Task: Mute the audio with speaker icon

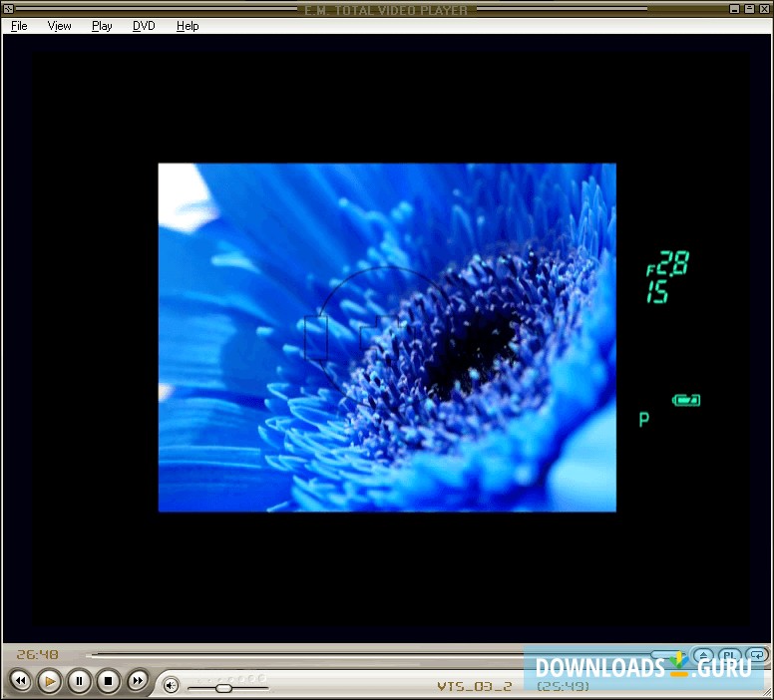Action: (171, 685)
